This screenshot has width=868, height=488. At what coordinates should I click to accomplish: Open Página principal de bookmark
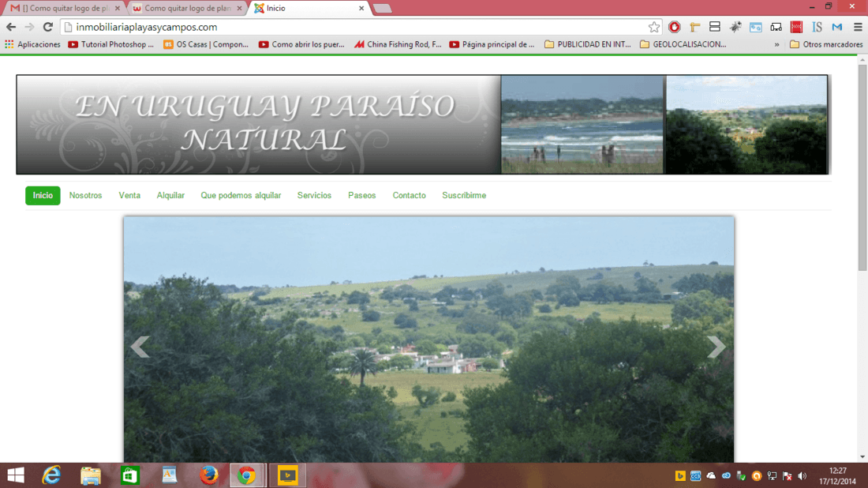tap(492, 44)
